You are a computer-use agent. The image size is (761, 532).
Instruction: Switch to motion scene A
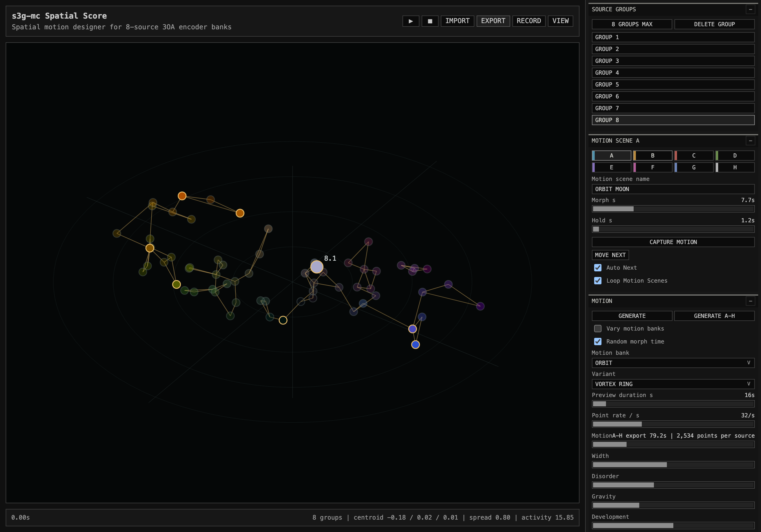click(612, 156)
